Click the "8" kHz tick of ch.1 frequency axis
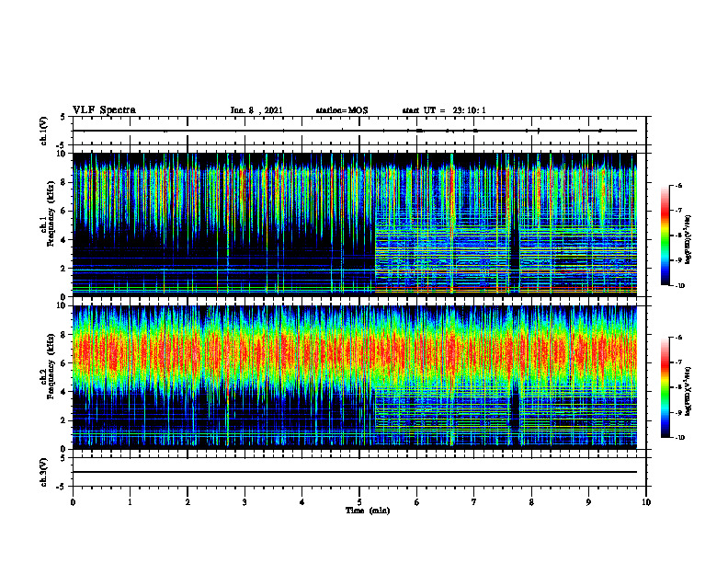728x563 pixels. tap(64, 182)
